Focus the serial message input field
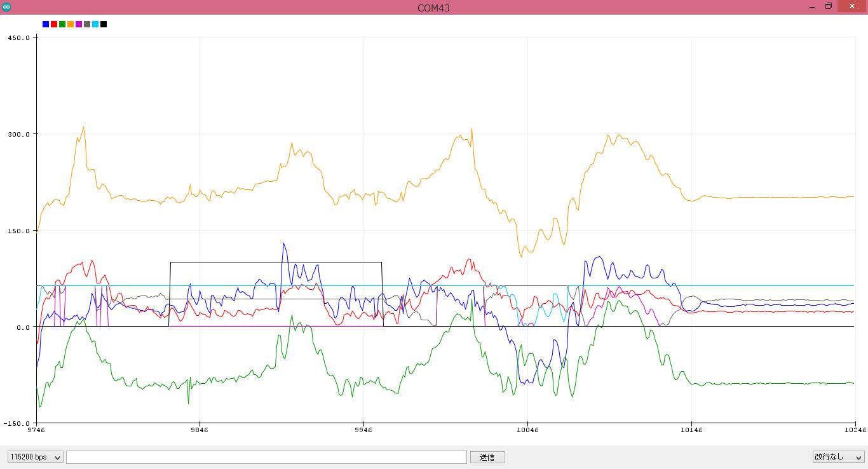The image size is (868, 469). click(x=266, y=457)
